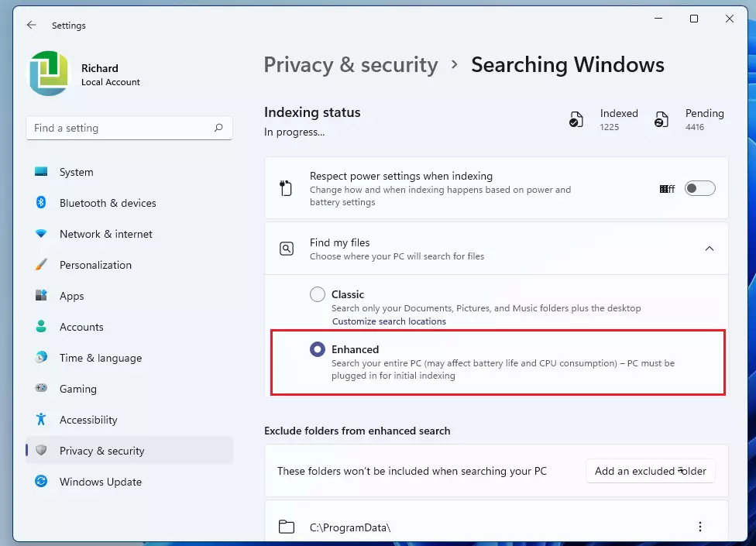Click the Windows Update refresh icon
The width and height of the screenshot is (756, 546).
click(x=41, y=481)
